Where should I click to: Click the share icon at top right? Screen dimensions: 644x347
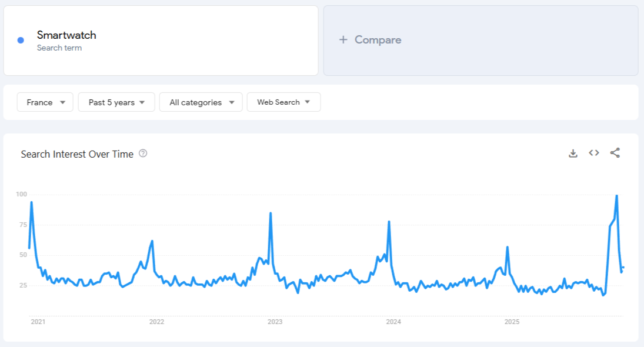pyautogui.click(x=614, y=152)
